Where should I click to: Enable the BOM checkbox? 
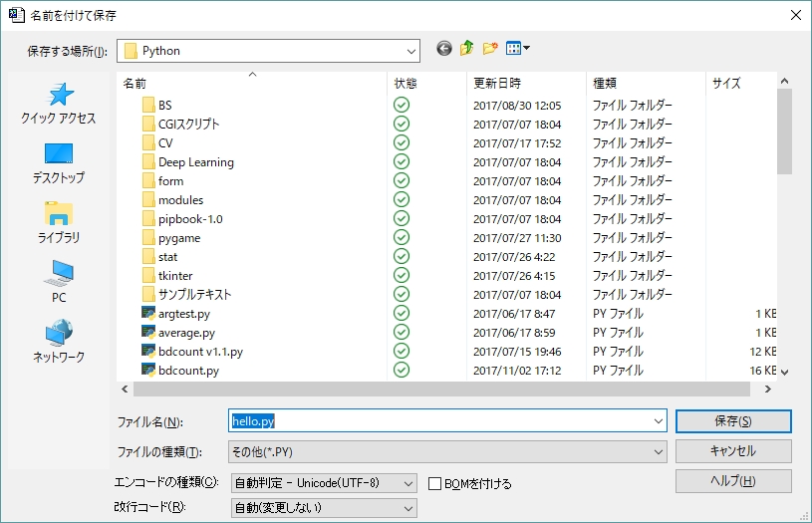pos(435,483)
